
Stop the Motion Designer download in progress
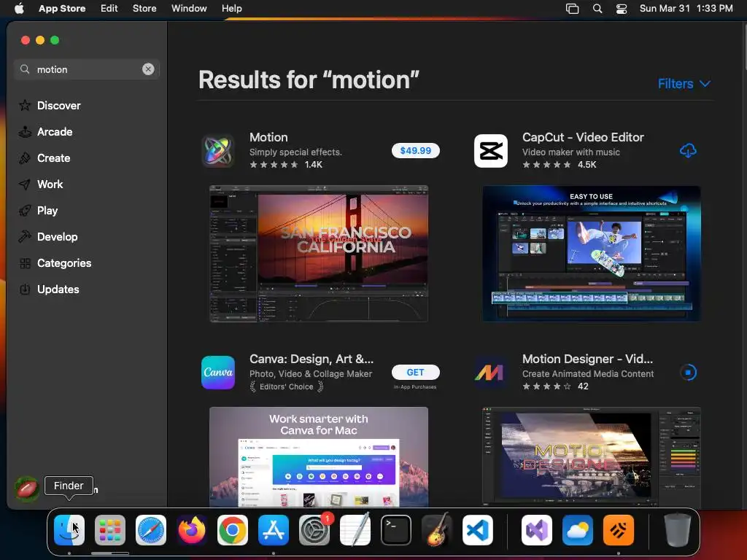tap(688, 373)
